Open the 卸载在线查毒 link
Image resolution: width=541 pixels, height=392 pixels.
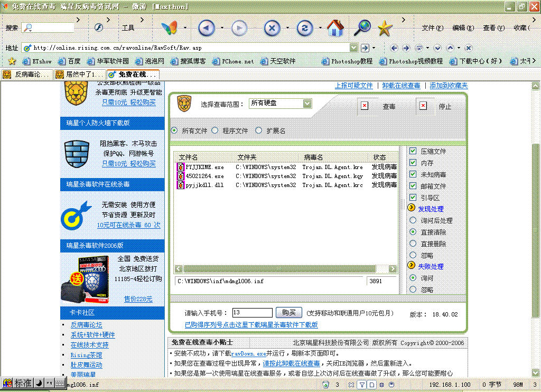tap(401, 86)
